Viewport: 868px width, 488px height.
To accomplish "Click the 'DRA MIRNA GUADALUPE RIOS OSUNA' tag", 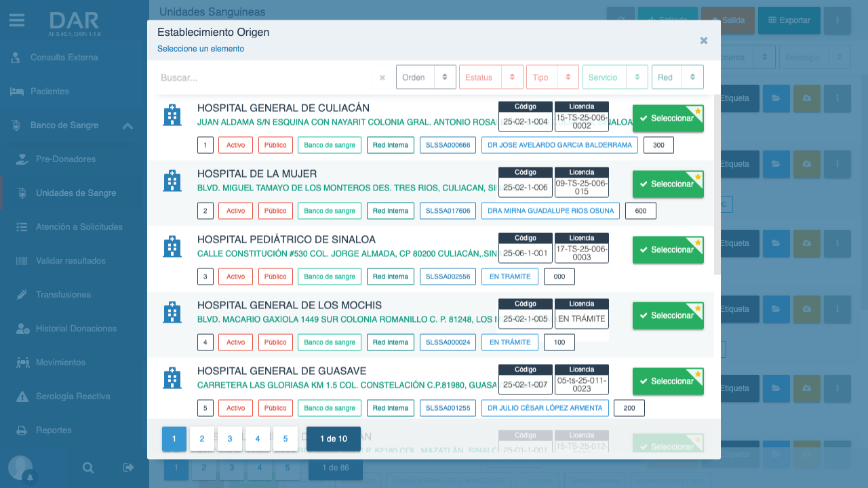I will (551, 211).
